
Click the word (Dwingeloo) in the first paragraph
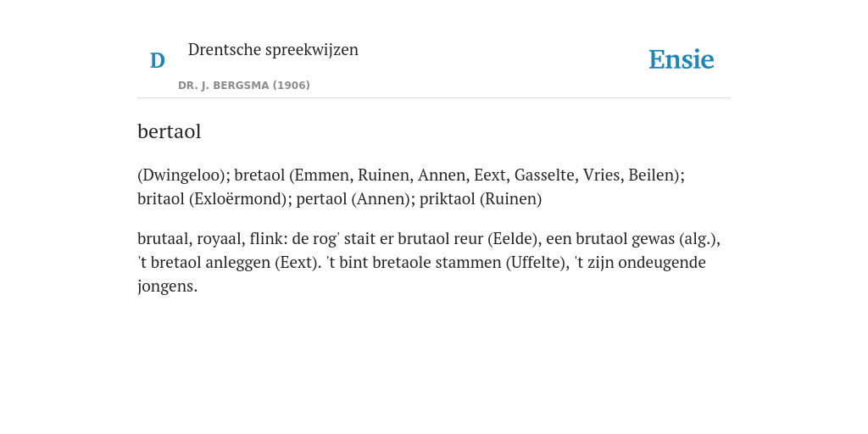184,175
